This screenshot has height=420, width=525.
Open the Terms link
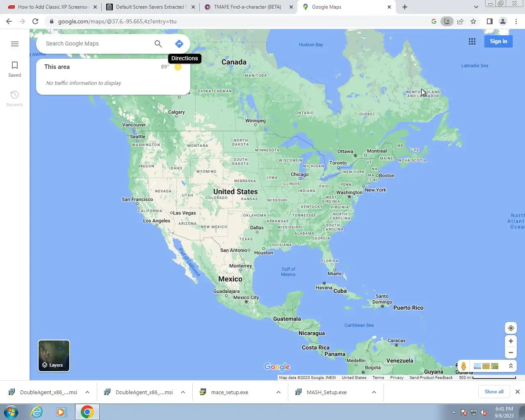tap(378, 378)
